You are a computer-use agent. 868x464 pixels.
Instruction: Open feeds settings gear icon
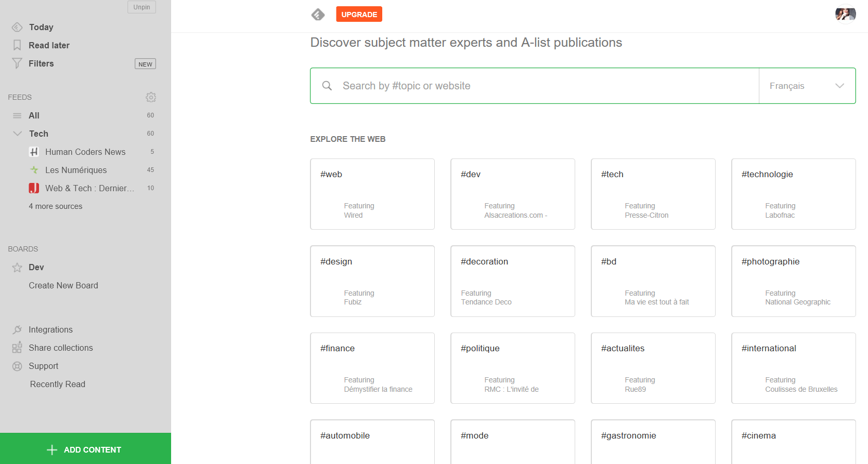point(151,97)
